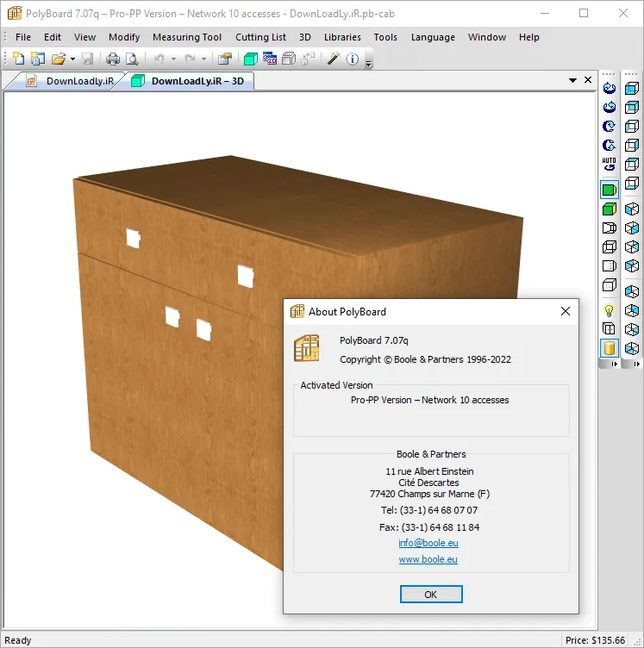Click the info@boole.eu email link
The width and height of the screenshot is (644, 648).
click(x=428, y=543)
